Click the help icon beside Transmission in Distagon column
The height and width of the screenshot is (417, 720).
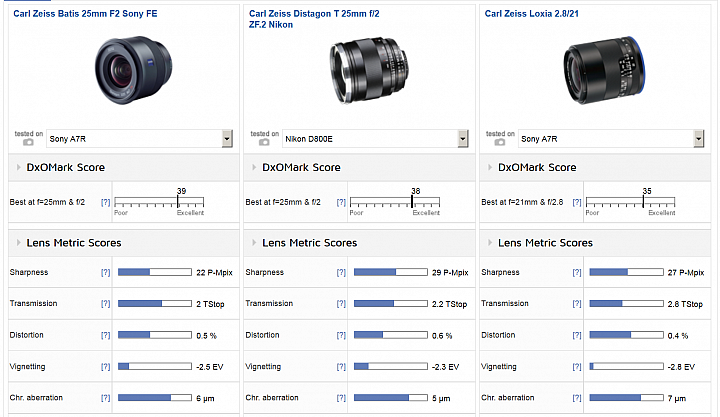point(341,304)
